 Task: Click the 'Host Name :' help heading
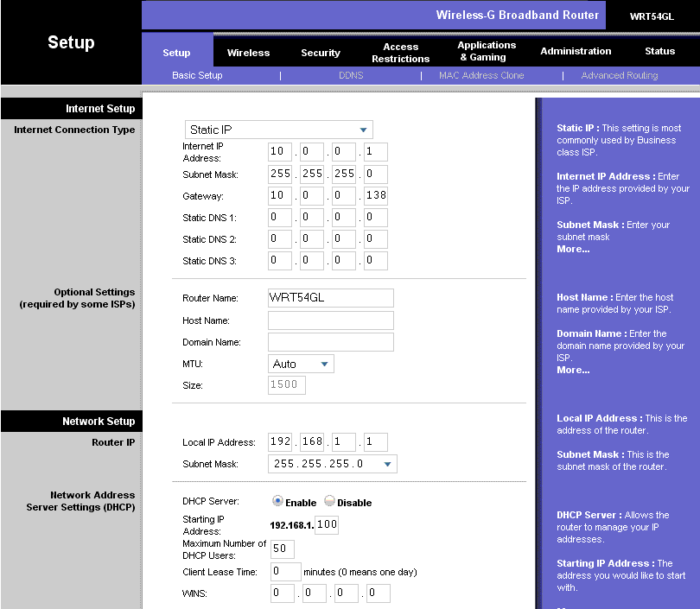[584, 297]
